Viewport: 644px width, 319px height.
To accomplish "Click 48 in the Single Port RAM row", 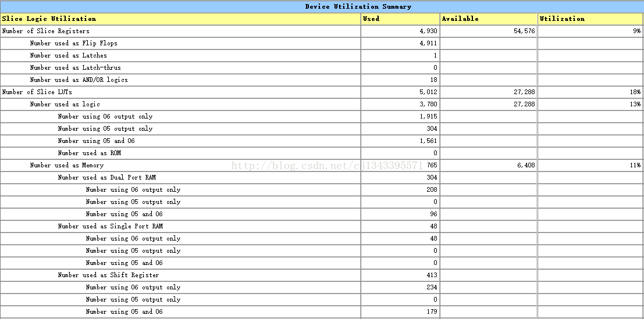I will tap(434, 227).
